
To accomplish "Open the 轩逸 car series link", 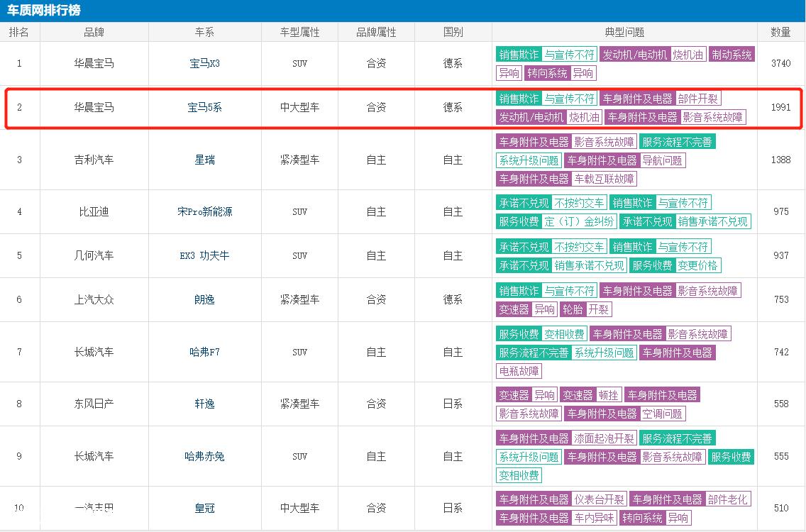I will click(204, 404).
